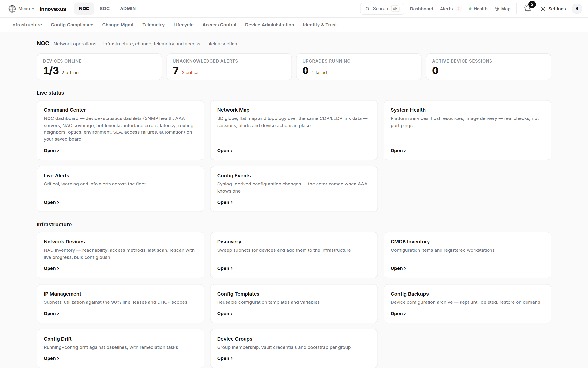Click the Upgrades Running stat card
The height and width of the screenshot is (368, 588).
tap(359, 67)
